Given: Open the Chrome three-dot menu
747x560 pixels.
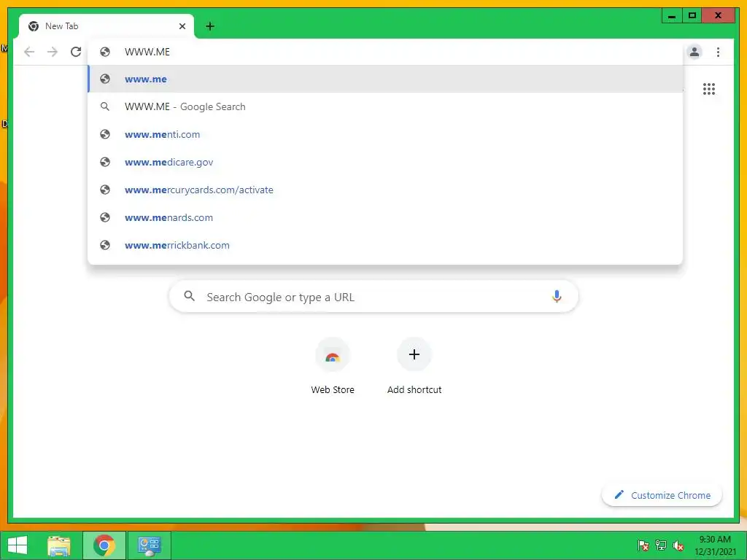Looking at the screenshot, I should 718,52.
